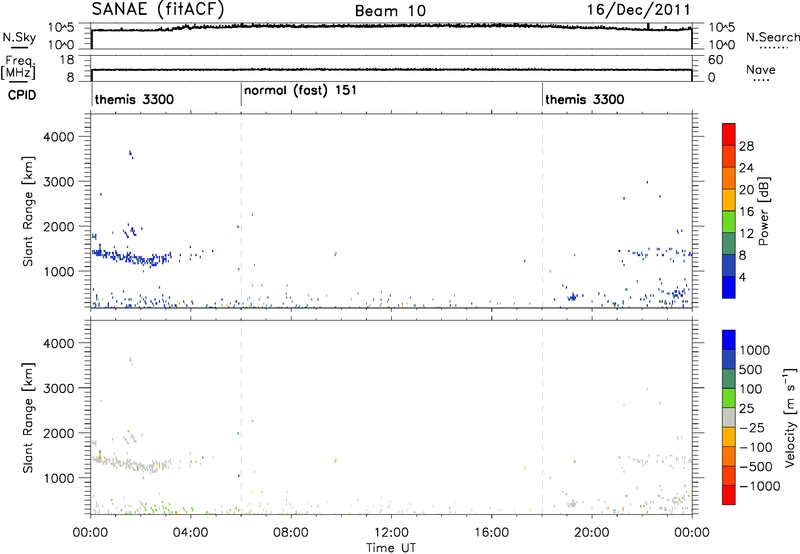Click the -1000 tick on the velocity colorbar
This screenshot has width=800, height=554.
point(759,486)
